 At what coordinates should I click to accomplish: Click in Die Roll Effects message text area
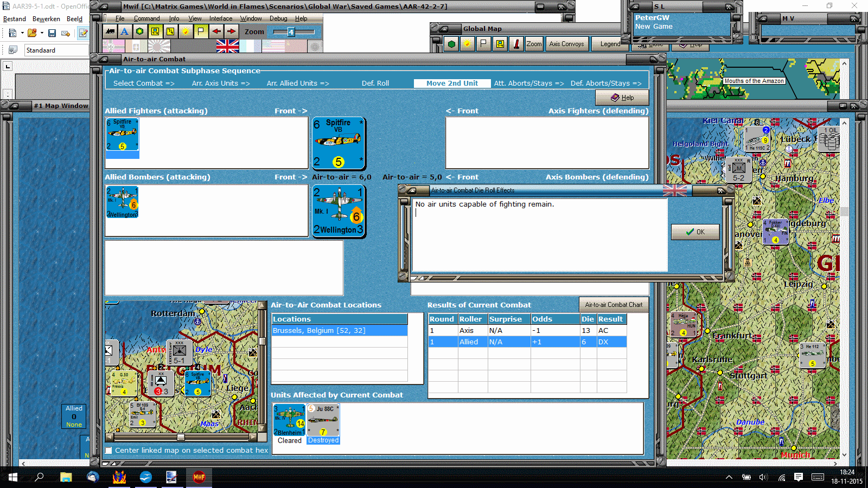click(x=540, y=235)
